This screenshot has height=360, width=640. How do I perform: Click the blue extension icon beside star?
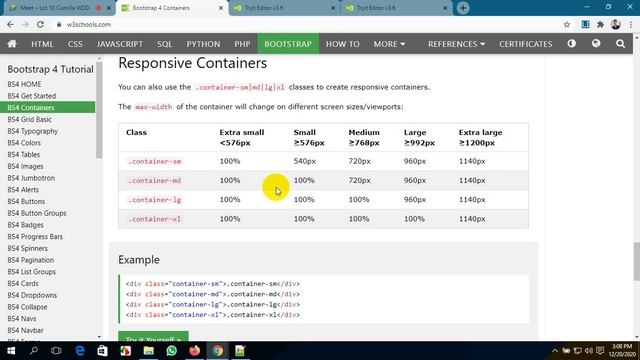click(x=585, y=24)
